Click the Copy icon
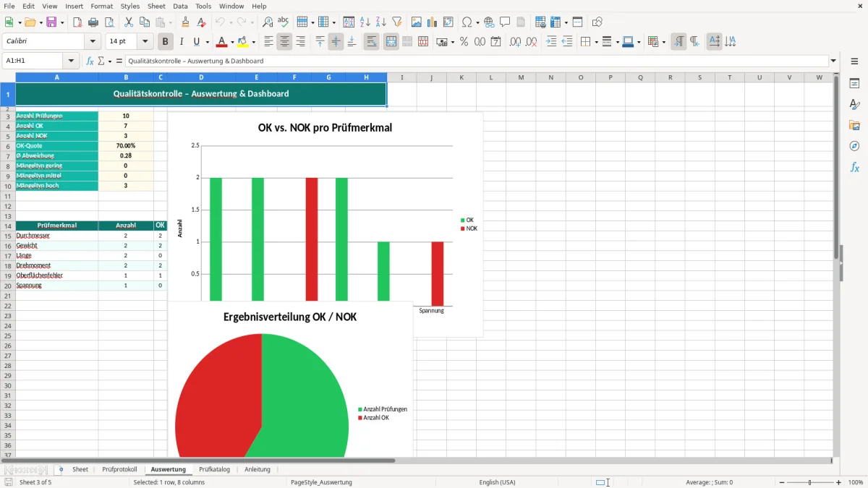 click(144, 22)
